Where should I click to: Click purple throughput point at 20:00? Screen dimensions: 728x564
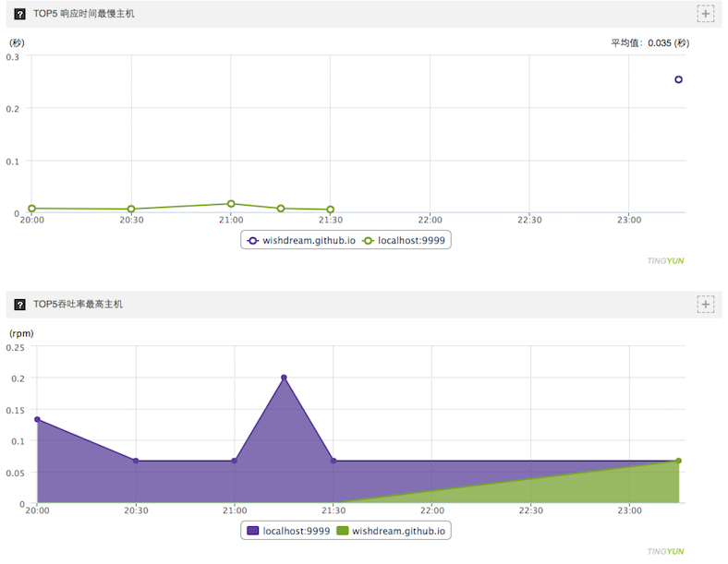(37, 419)
